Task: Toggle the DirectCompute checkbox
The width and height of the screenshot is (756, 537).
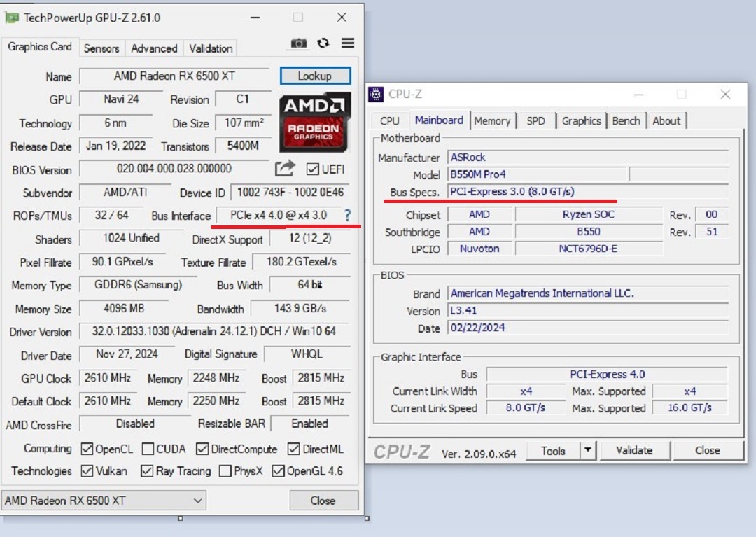Action: tap(202, 449)
